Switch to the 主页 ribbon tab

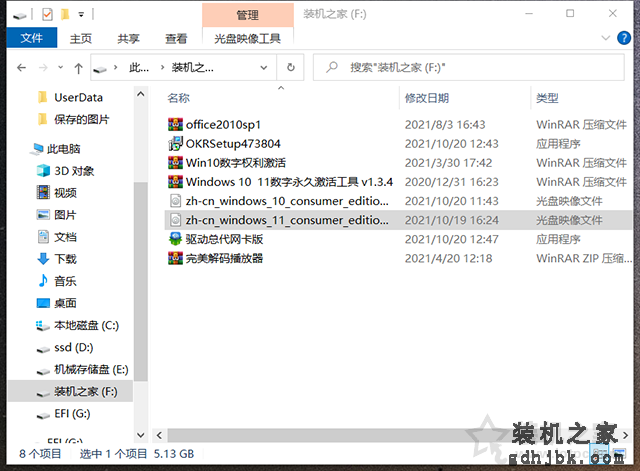coord(80,38)
